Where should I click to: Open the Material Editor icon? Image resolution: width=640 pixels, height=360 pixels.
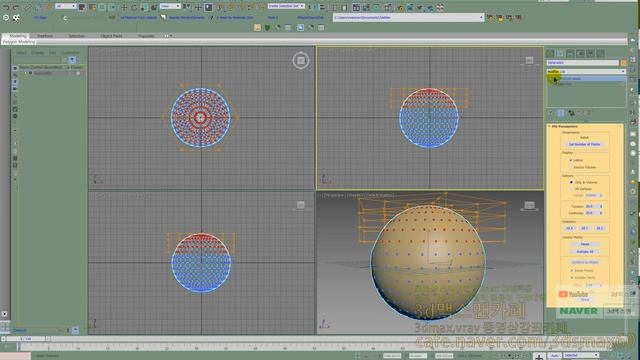point(387,7)
